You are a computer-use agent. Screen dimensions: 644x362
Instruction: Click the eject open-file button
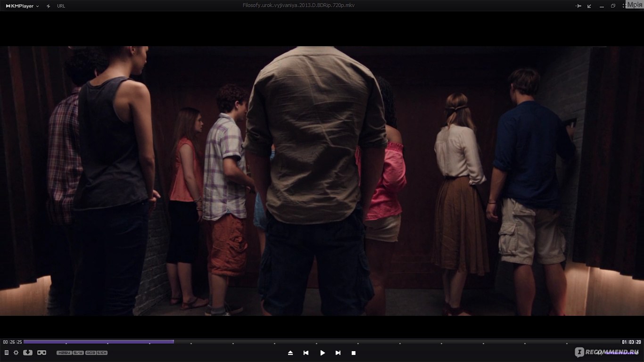[x=290, y=353]
